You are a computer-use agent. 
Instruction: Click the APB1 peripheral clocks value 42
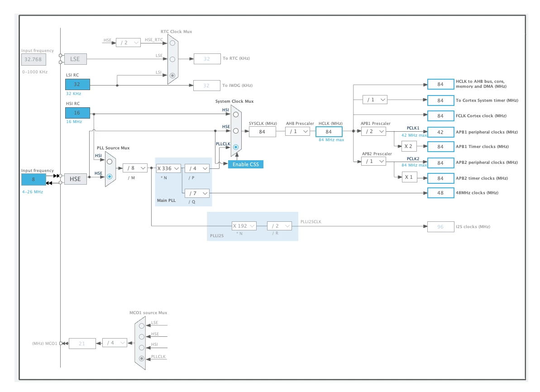click(x=441, y=132)
